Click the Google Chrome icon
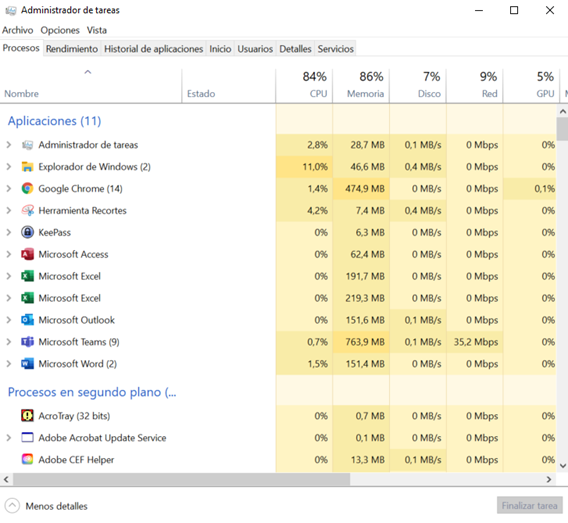Screen dimensions: 568x523 pyautogui.click(x=28, y=188)
